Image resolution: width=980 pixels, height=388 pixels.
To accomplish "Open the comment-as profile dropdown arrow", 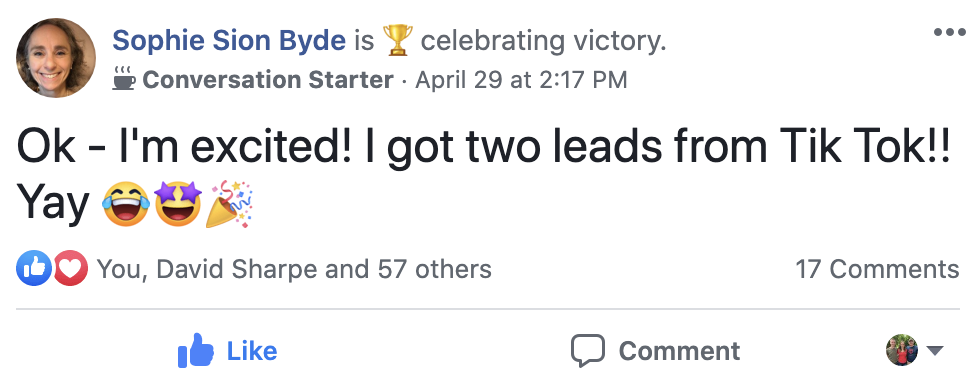I will tap(934, 351).
